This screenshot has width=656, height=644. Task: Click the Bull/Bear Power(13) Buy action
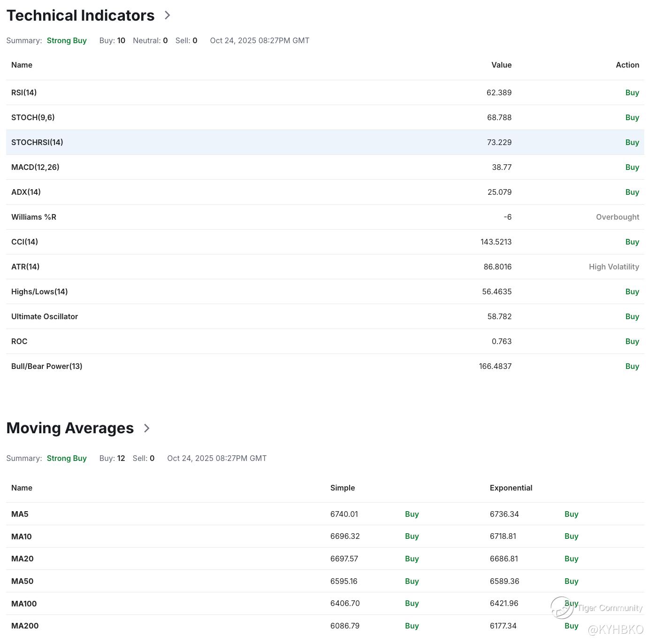[x=632, y=366]
